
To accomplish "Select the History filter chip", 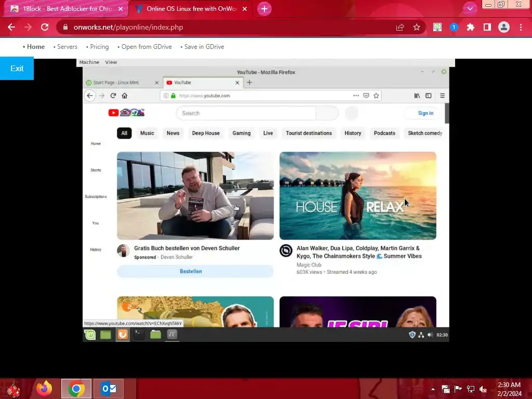I will pyautogui.click(x=353, y=134).
